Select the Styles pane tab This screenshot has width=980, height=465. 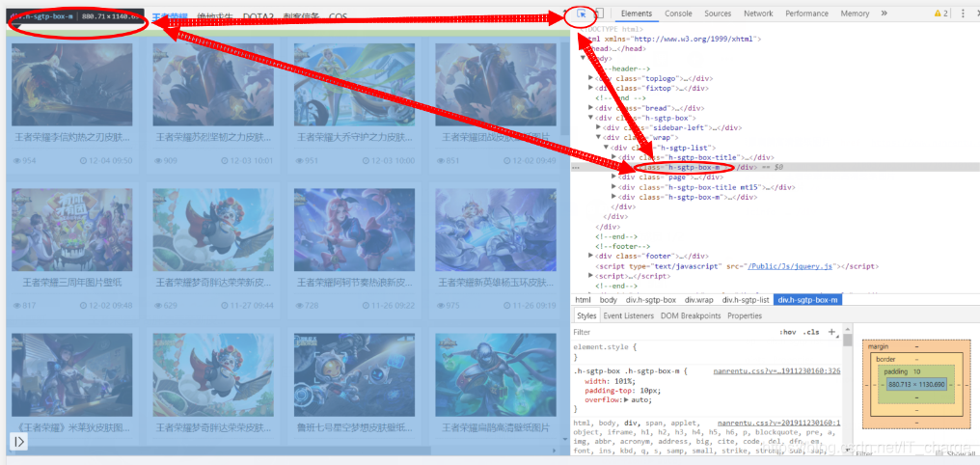tap(586, 315)
